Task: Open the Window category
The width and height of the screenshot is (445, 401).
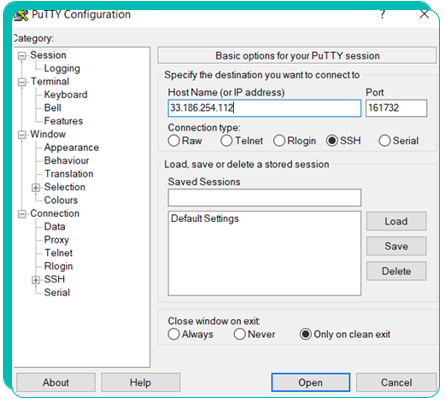Action: (48, 134)
